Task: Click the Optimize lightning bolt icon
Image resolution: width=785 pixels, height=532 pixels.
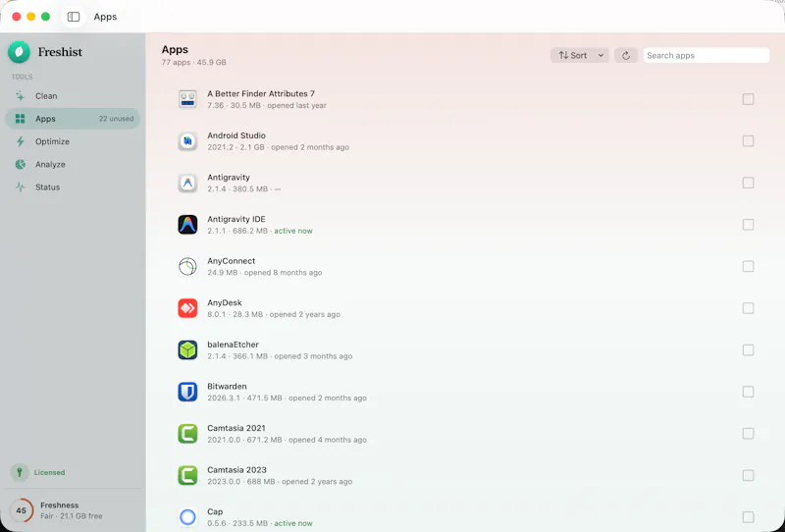Action: [x=20, y=141]
